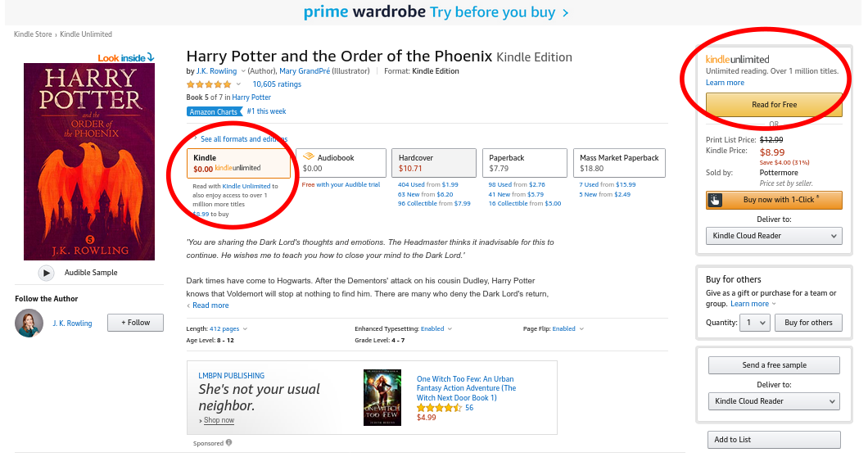Click the Sponsored info icon
This screenshot has height=457, width=868.
click(x=228, y=443)
